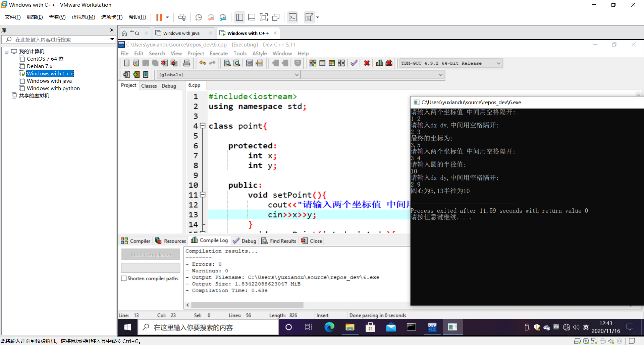
Task: Open the Execute menu in Dev-C++
Action: click(x=219, y=53)
